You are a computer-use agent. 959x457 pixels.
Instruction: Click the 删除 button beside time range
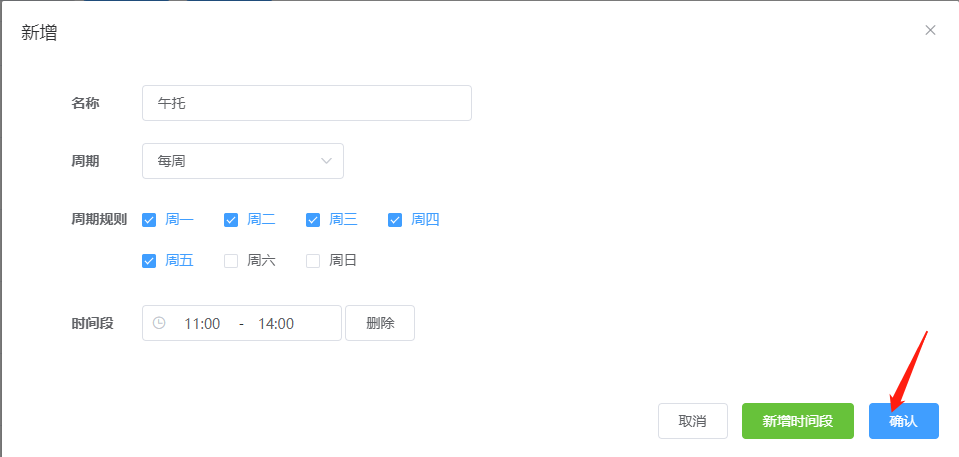tap(380, 323)
